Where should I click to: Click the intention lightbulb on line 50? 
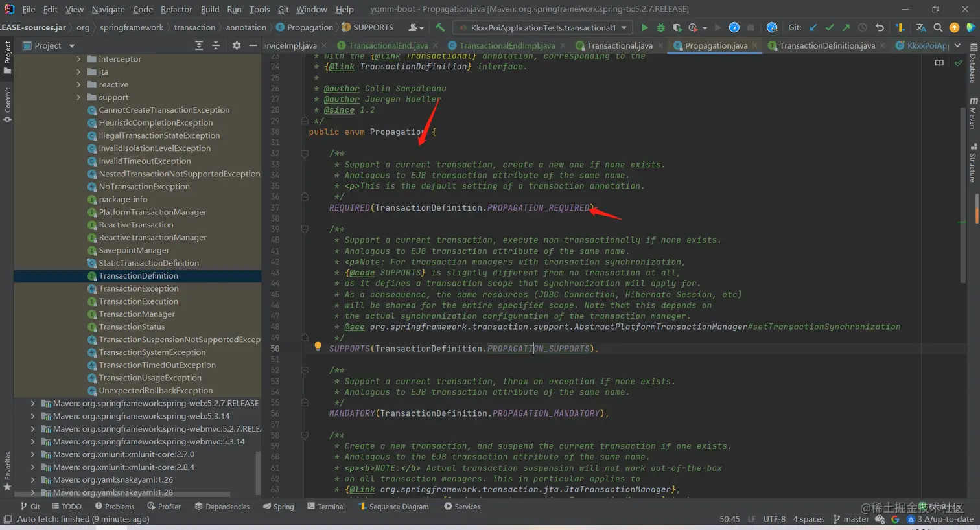[318, 347]
